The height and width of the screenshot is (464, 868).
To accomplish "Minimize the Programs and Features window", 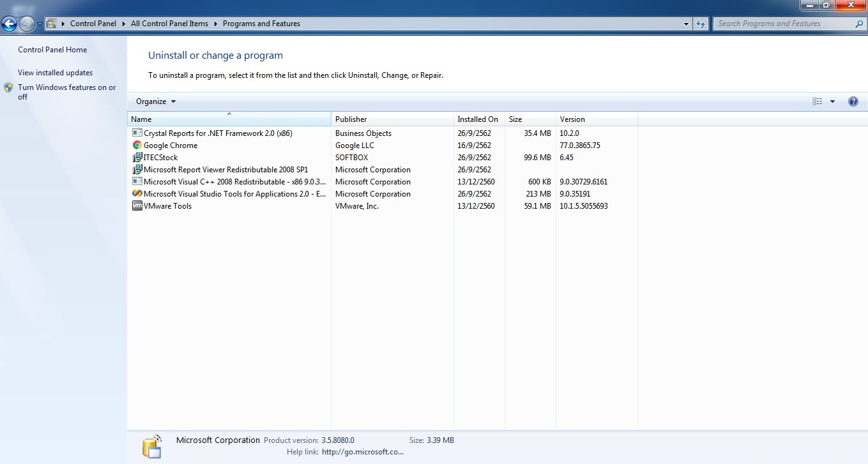I will [809, 4].
